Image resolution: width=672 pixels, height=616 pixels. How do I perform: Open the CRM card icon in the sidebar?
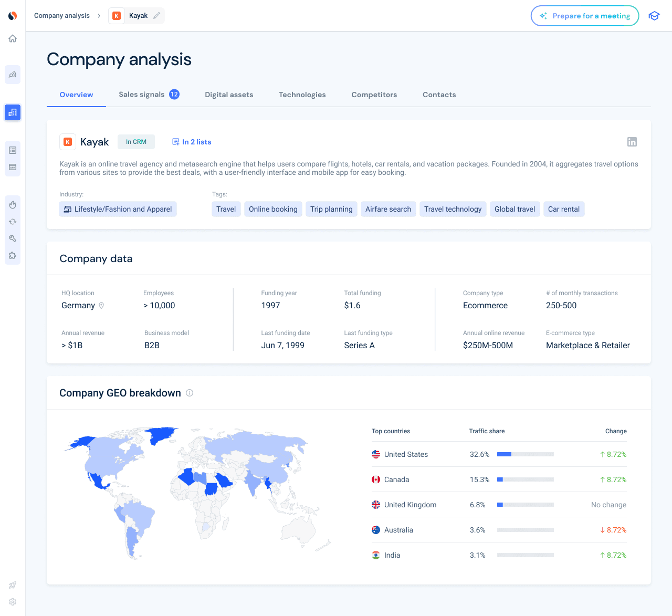tap(12, 166)
